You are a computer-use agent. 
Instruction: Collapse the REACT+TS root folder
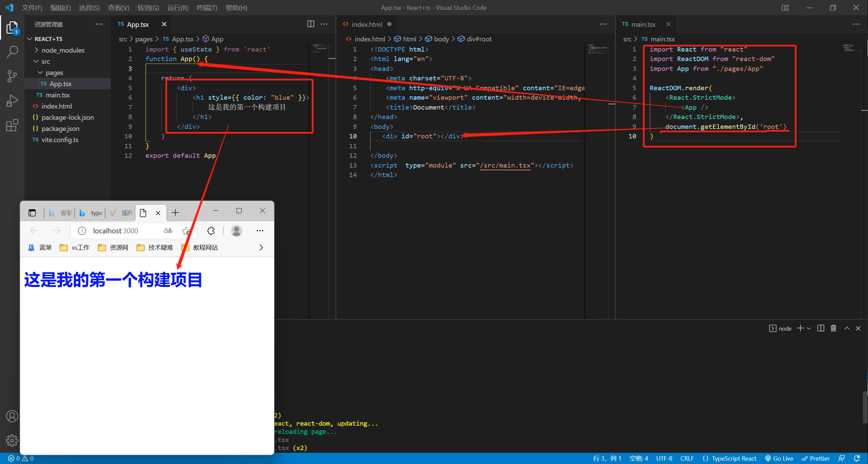[x=29, y=39]
